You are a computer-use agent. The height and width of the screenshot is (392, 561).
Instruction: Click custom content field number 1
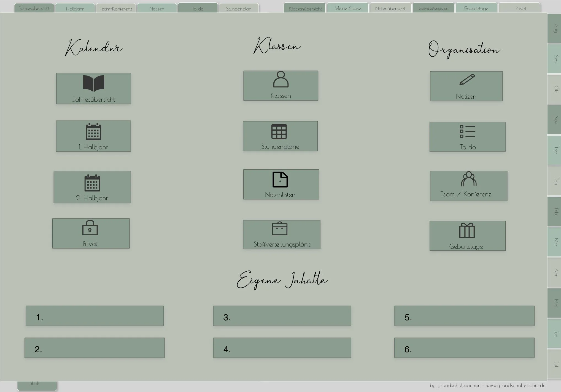click(x=95, y=316)
